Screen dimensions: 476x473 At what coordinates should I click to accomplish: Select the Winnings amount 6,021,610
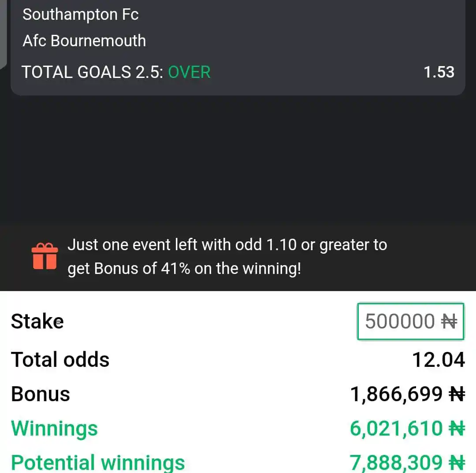tap(396, 429)
